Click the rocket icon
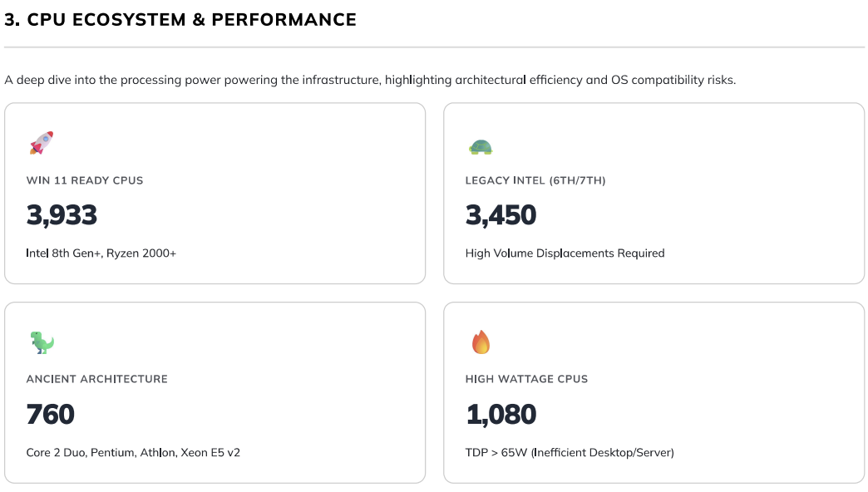Screen dimensions: 868x492 pos(42,143)
